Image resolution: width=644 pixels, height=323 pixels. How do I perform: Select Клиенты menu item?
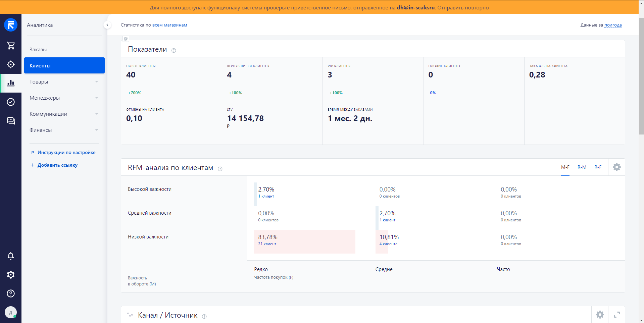coord(64,65)
